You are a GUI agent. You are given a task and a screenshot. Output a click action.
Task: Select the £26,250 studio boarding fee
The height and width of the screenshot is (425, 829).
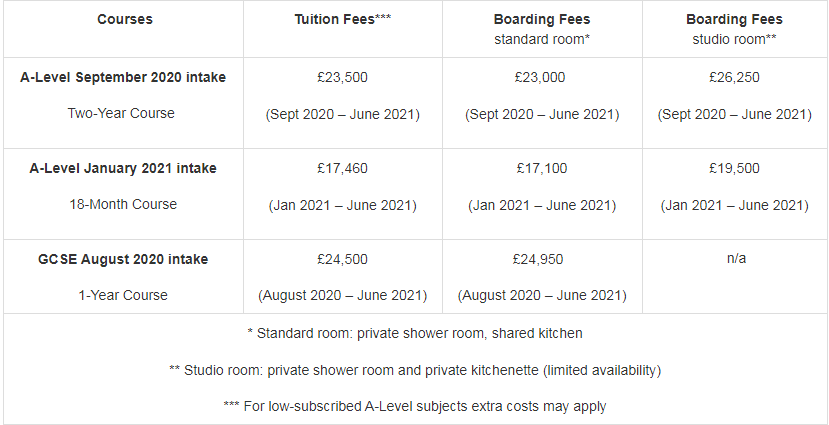pos(734,78)
